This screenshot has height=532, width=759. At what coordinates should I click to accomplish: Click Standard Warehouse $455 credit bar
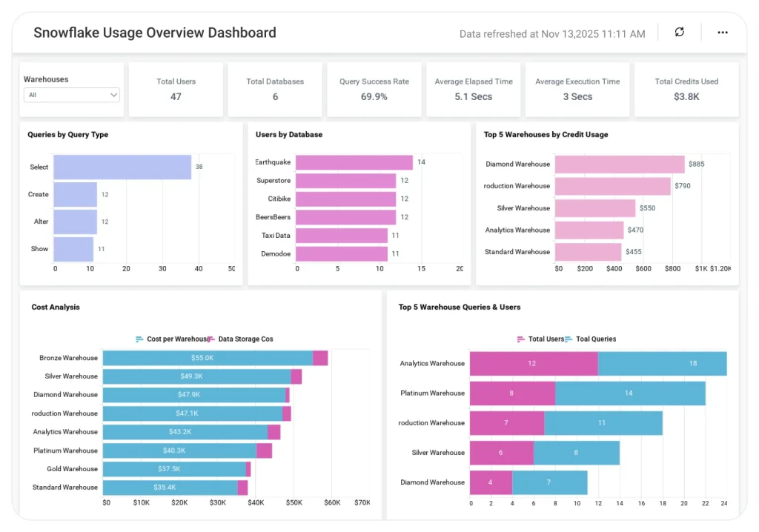(x=588, y=252)
